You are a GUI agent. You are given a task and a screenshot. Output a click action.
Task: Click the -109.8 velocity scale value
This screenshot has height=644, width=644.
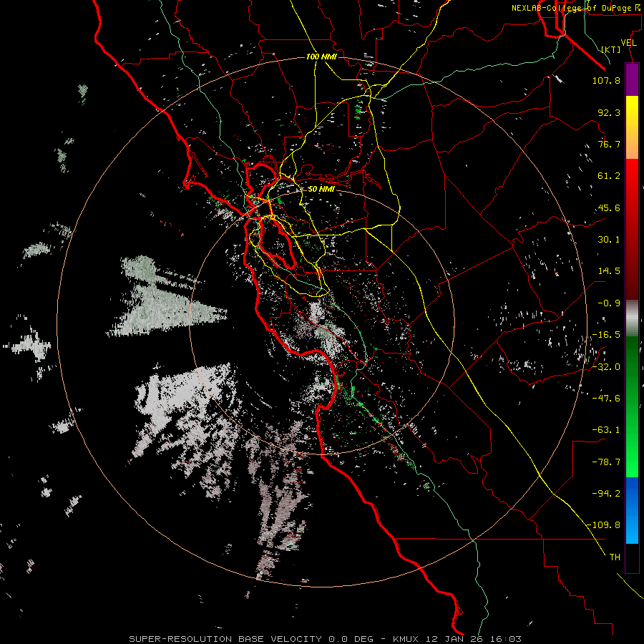pos(604,525)
